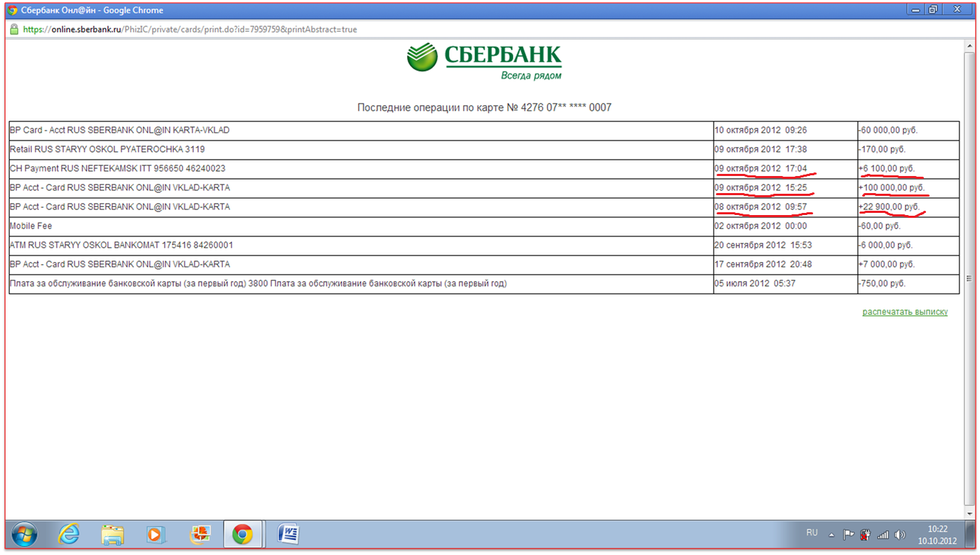The image size is (980, 555).
Task: Click the date '02 октября 2012 00:00'
Action: [761, 226]
